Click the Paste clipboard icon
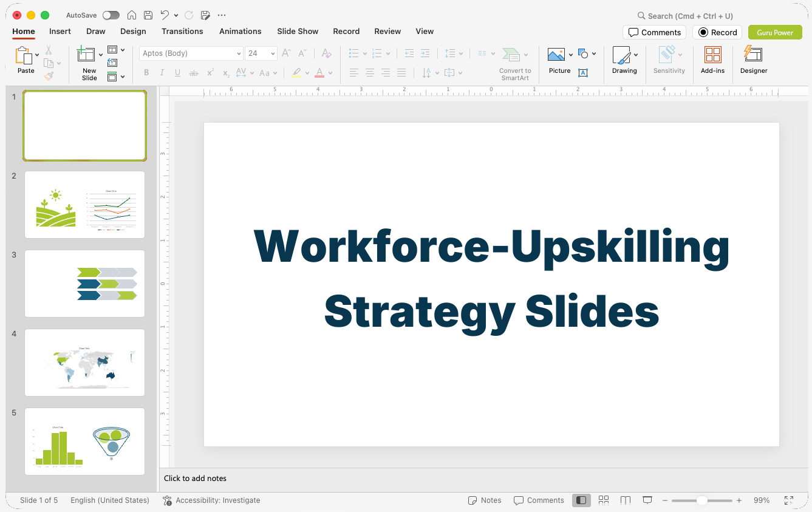This screenshot has height=512, width=812. coord(24,56)
